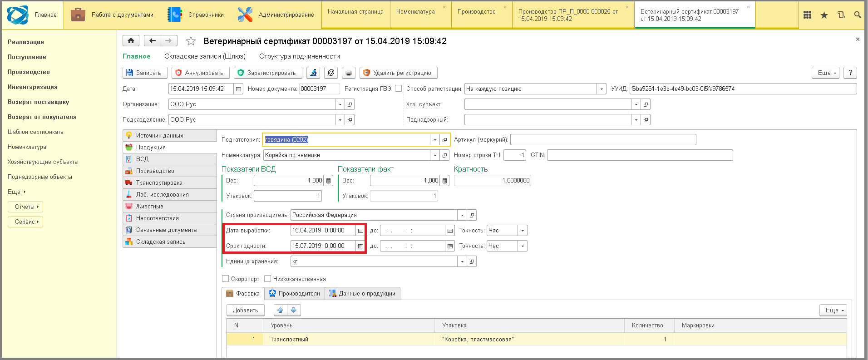Select row cell "Транспортный"
Screen dimensions: 868x360
[349, 339]
